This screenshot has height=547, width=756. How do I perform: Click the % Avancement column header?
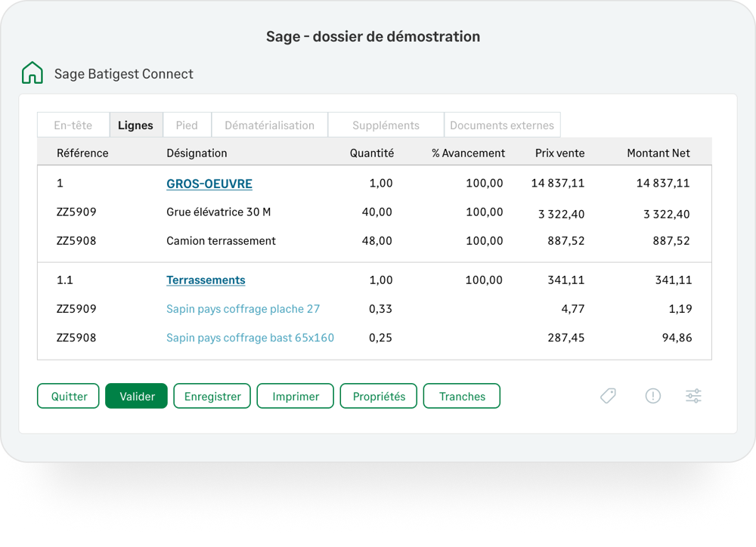click(x=468, y=153)
